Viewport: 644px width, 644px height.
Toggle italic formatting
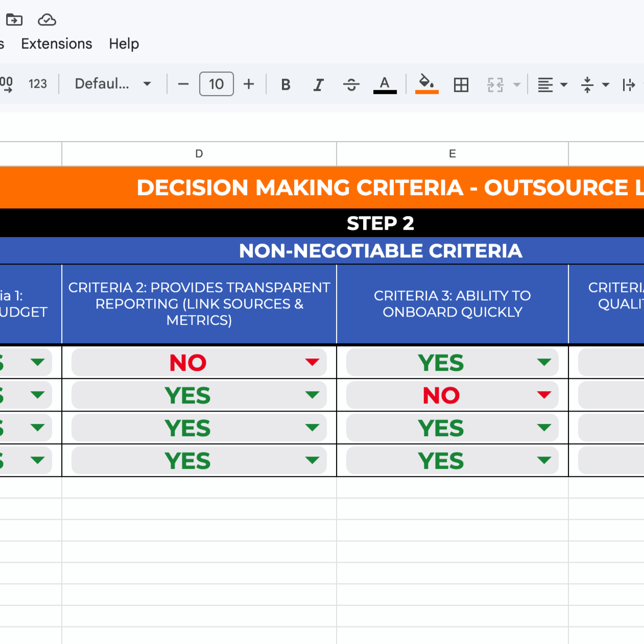(x=319, y=84)
